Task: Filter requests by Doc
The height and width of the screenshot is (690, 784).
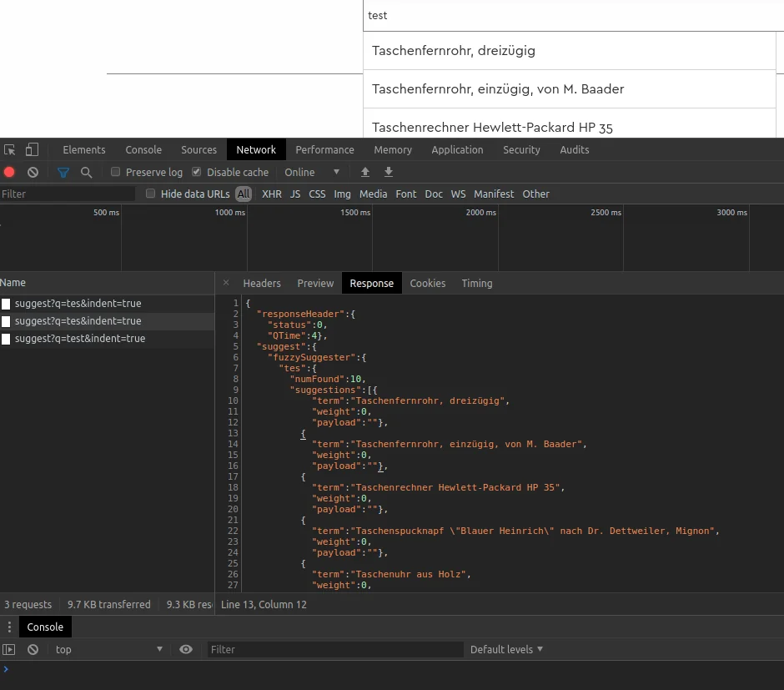Action: [434, 194]
